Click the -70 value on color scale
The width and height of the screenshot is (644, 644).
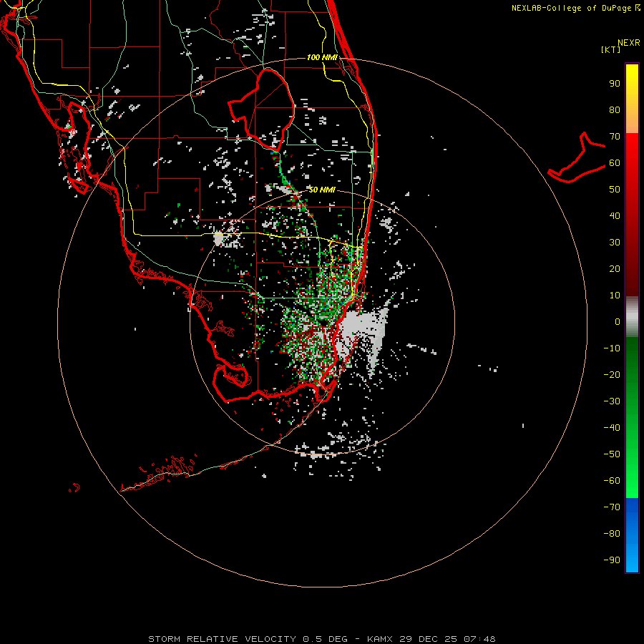[x=612, y=507]
